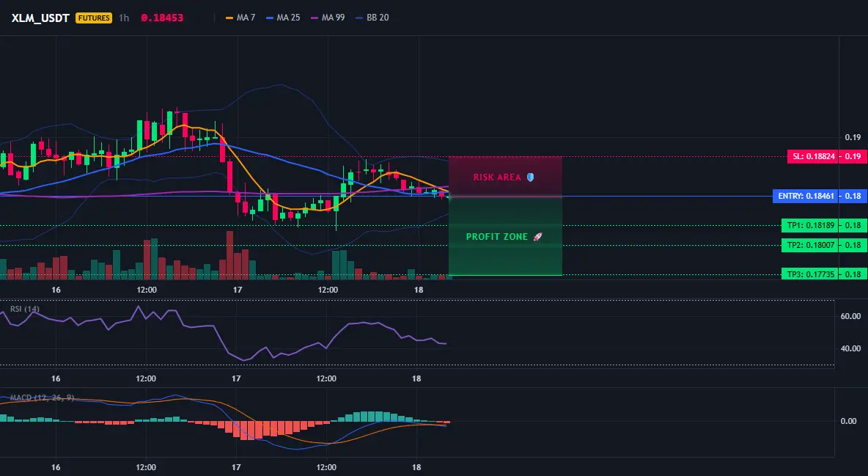Select the 1h timeframe label
868x476 pixels.
point(124,18)
